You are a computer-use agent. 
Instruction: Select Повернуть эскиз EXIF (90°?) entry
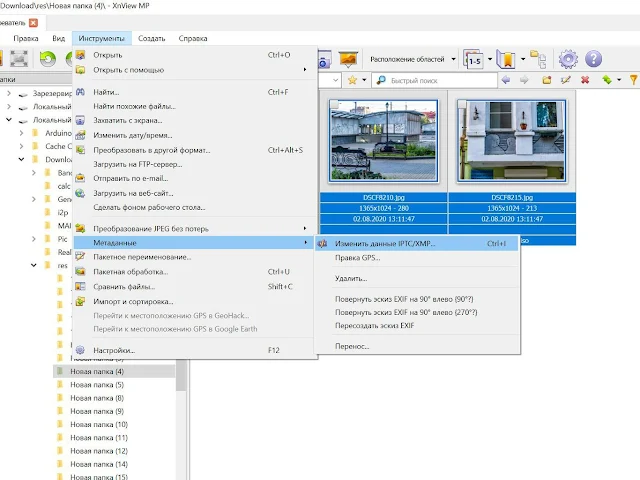(x=417, y=299)
